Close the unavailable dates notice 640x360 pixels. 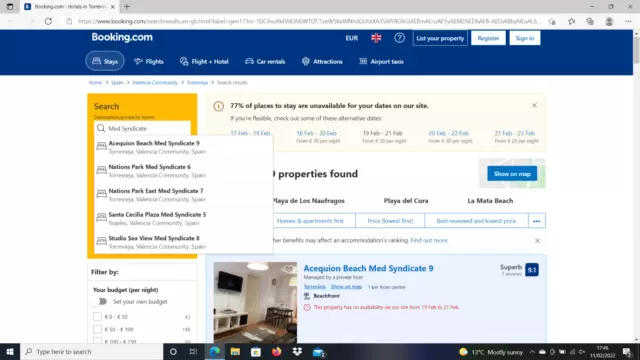click(534, 105)
